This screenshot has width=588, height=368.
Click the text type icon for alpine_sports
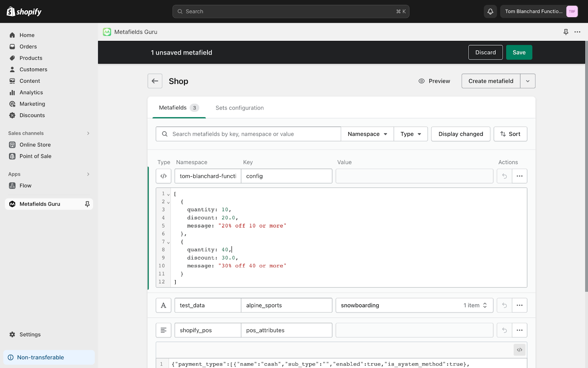point(164,305)
